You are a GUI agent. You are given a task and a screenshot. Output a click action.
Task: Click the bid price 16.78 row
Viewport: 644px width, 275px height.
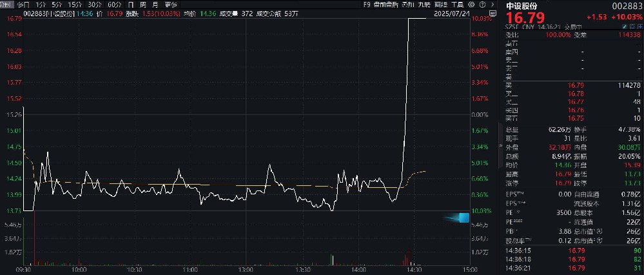574,94
